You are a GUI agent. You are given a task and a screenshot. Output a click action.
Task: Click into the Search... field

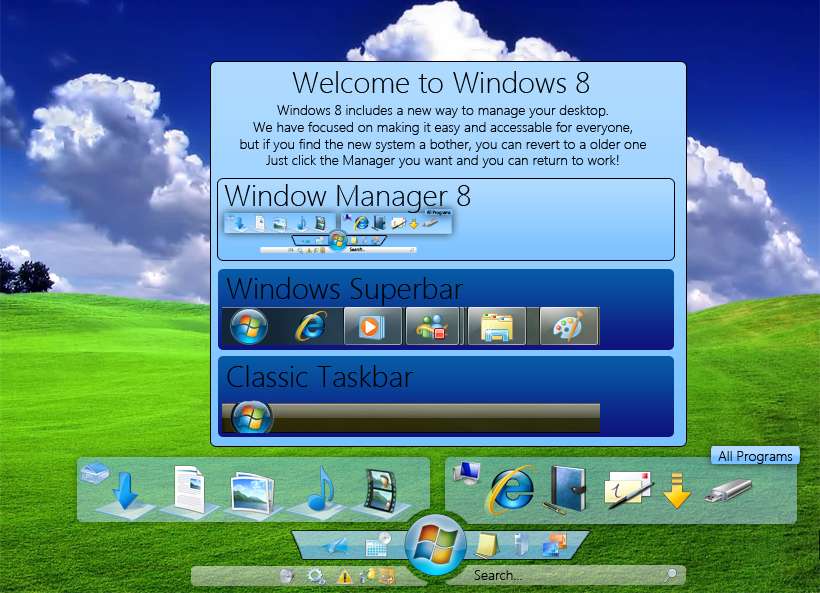pos(567,575)
